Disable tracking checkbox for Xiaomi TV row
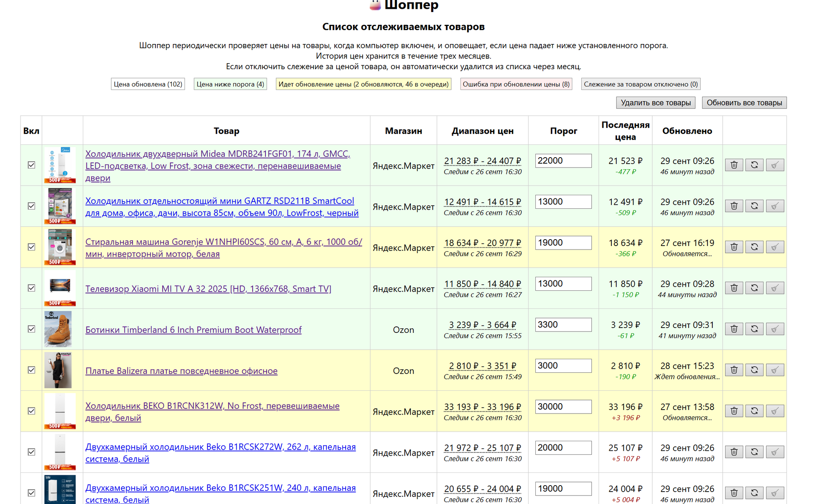Image resolution: width=820 pixels, height=504 pixels. point(32,288)
